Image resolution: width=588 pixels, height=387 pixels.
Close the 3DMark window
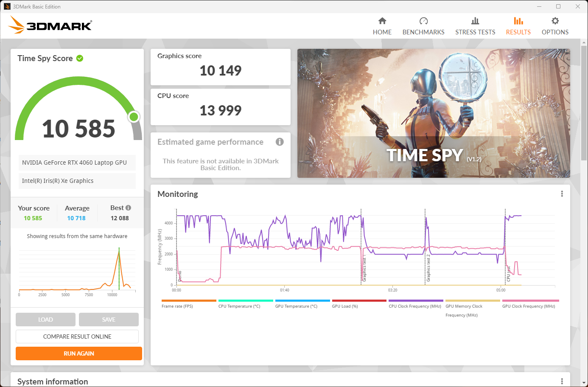(578, 6)
